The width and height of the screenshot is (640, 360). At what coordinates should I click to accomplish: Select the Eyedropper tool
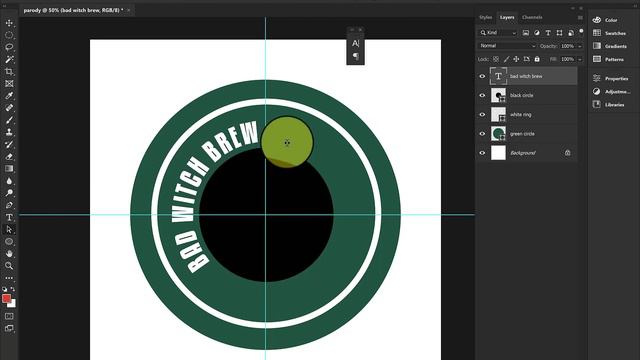(x=9, y=96)
